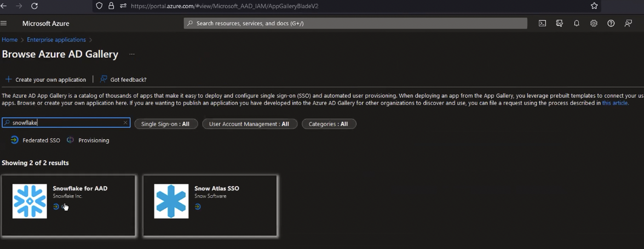Click the Snowflake Inc. publisher text
Viewport: 644px width, 249px height.
click(68, 196)
